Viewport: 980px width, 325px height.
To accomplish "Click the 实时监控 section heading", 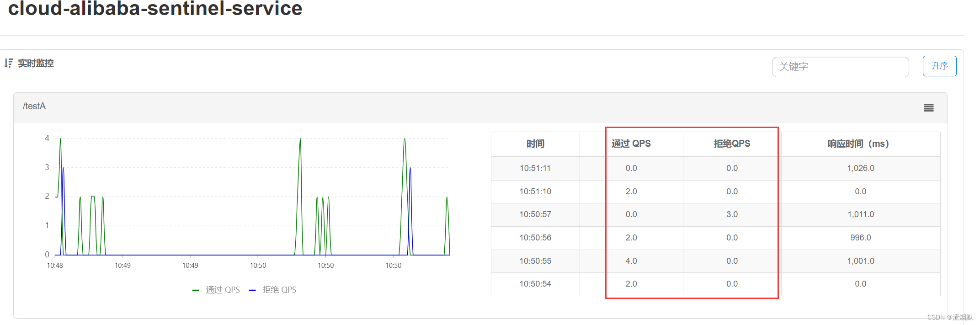I will pos(36,63).
